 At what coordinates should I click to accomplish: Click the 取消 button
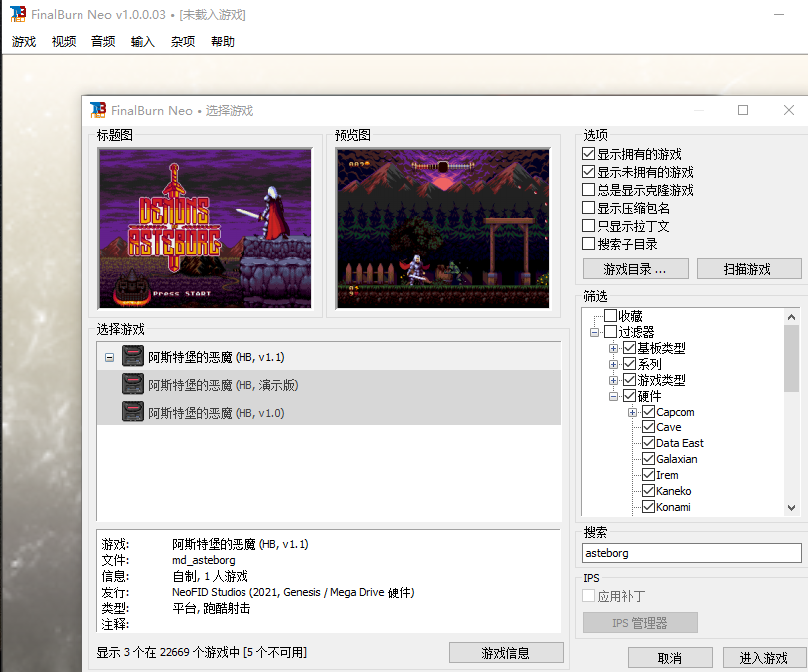click(x=670, y=658)
